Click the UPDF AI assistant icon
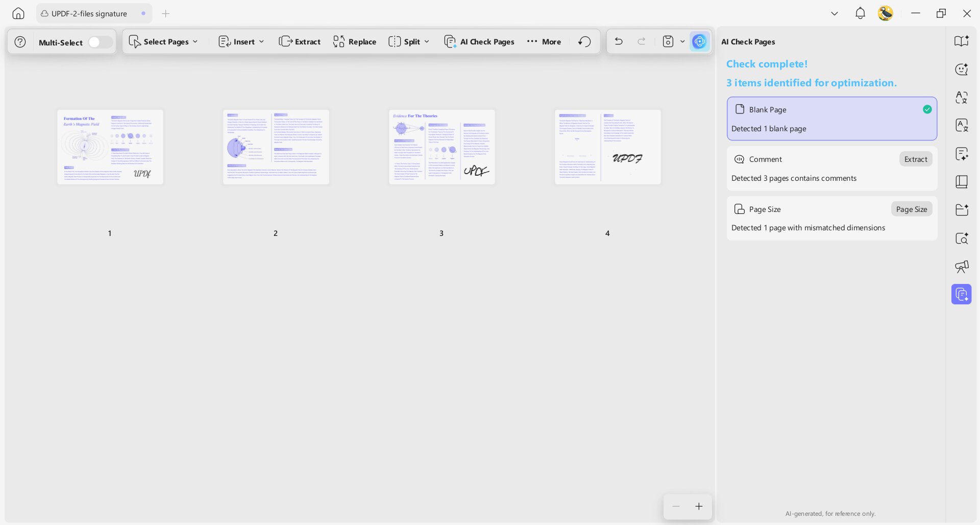The width and height of the screenshot is (980, 525). [699, 41]
